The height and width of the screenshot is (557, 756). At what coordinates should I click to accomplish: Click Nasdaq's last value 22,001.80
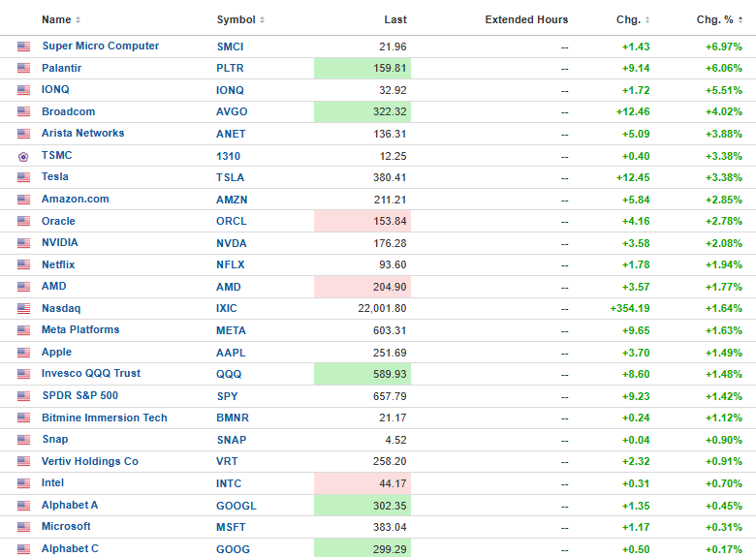coord(382,308)
